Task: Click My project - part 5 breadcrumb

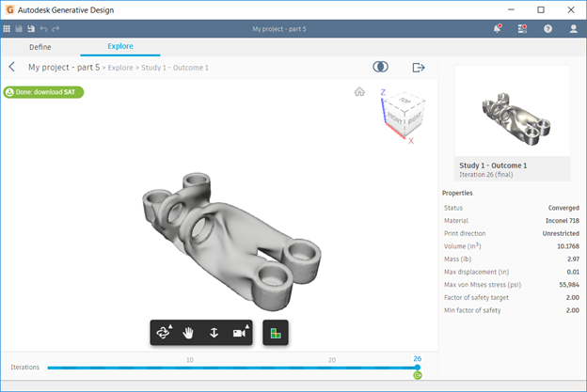Action: [64, 68]
